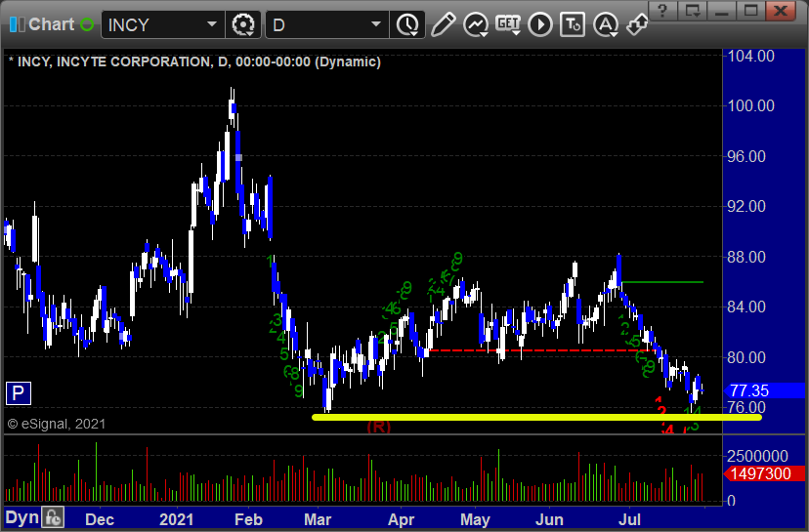Open the time template clock menu

tap(407, 24)
